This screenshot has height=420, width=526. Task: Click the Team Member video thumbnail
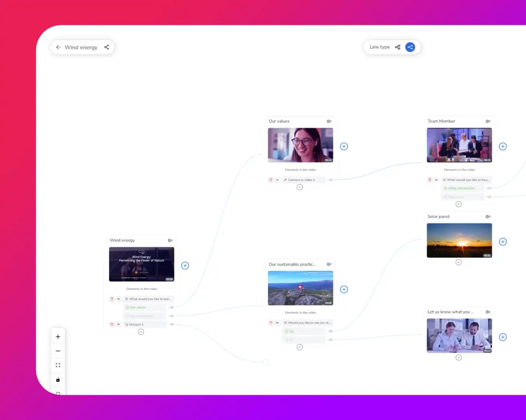(459, 145)
